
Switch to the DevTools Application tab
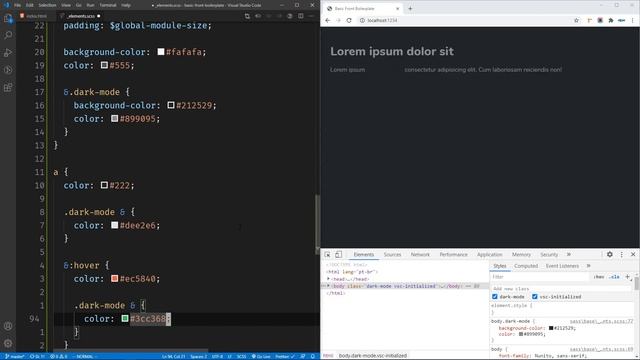[489, 254]
